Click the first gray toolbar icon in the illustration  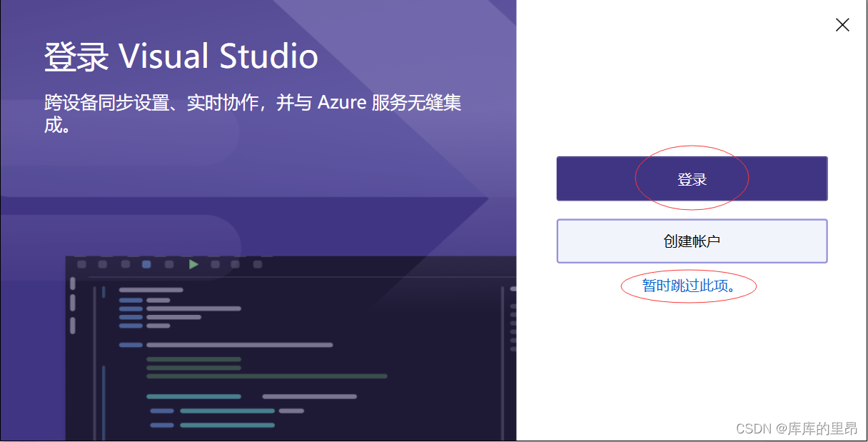click(x=81, y=264)
